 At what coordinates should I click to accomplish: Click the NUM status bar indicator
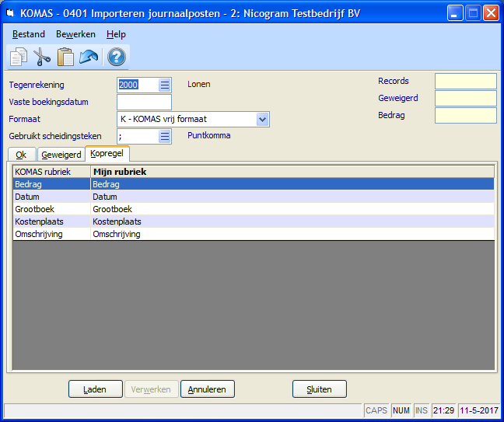(x=401, y=410)
